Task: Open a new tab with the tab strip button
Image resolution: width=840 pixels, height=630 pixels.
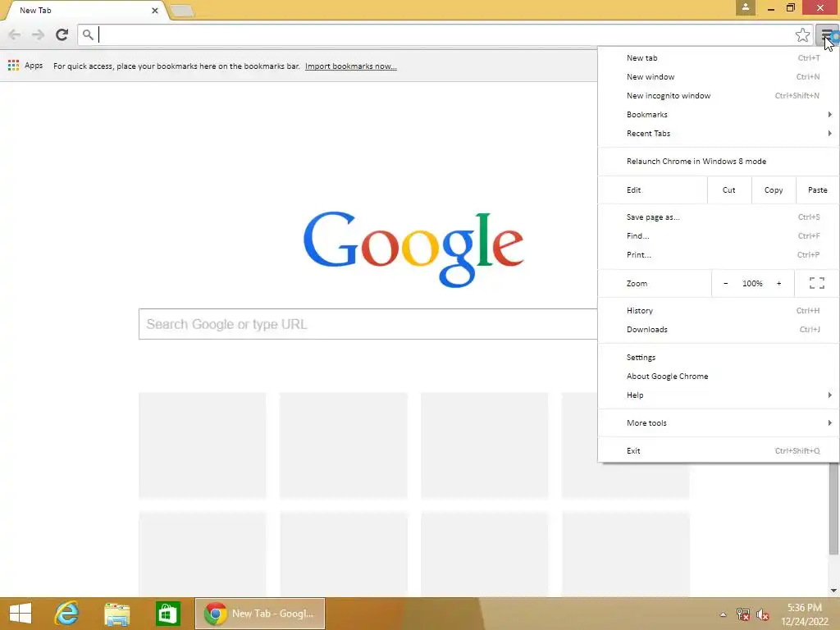Action: 181,11
